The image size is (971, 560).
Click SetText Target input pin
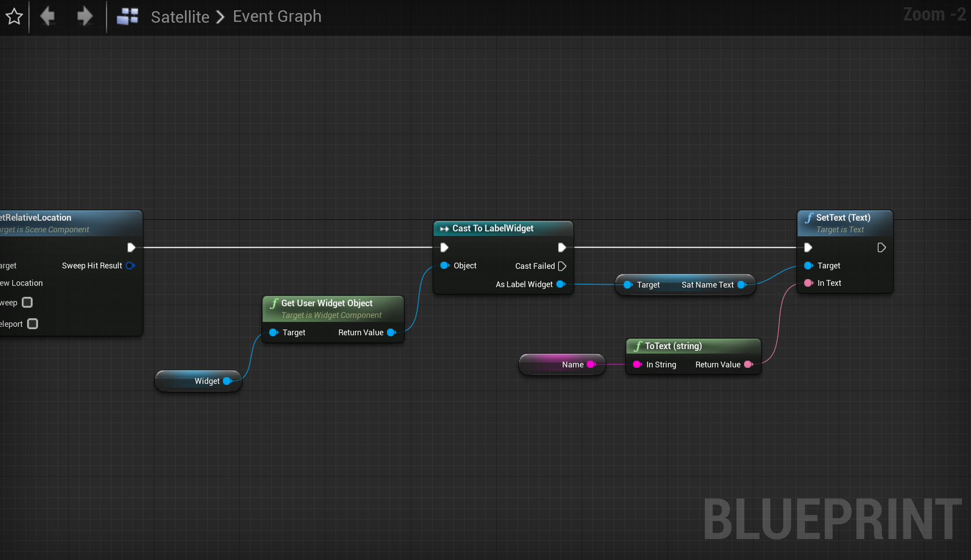pos(809,265)
